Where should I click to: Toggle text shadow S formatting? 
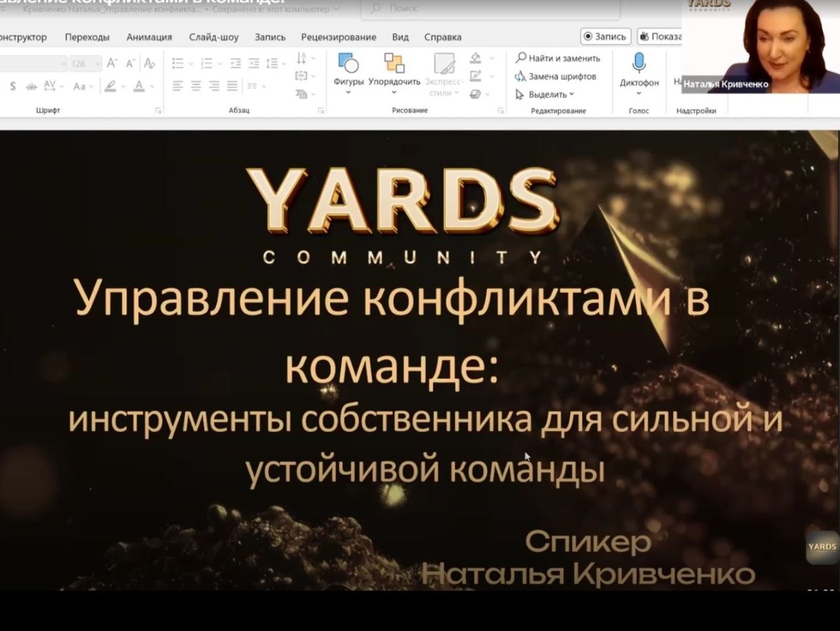tap(13, 86)
